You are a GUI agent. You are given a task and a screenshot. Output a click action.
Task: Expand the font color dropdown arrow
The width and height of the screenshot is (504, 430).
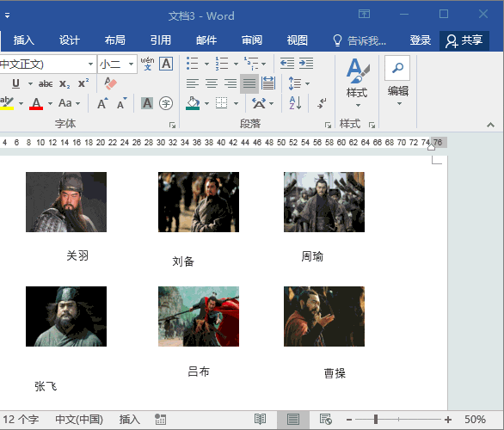click(51, 103)
